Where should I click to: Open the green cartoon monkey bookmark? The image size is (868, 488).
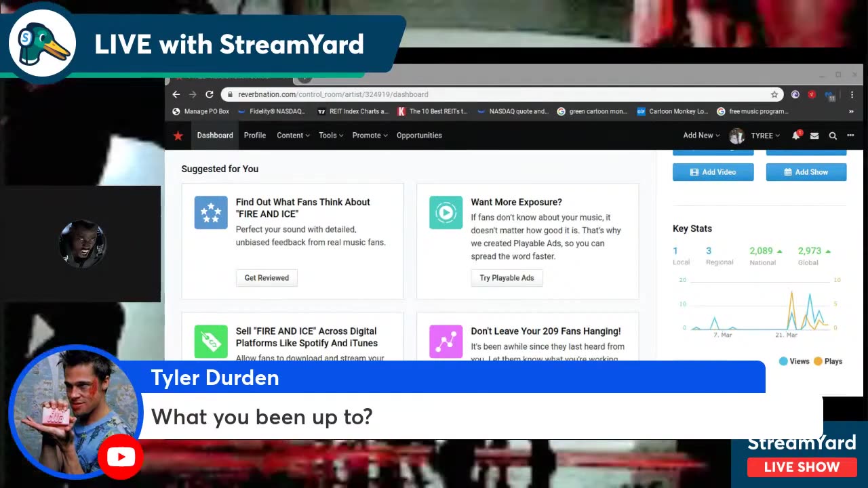click(x=592, y=111)
